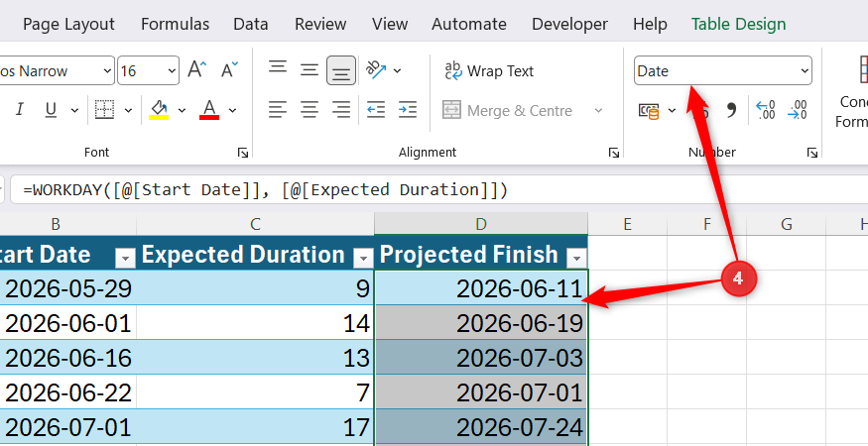Open Alignment settings dialog launcher
Viewport: 868px width, 446px height.
click(613, 153)
